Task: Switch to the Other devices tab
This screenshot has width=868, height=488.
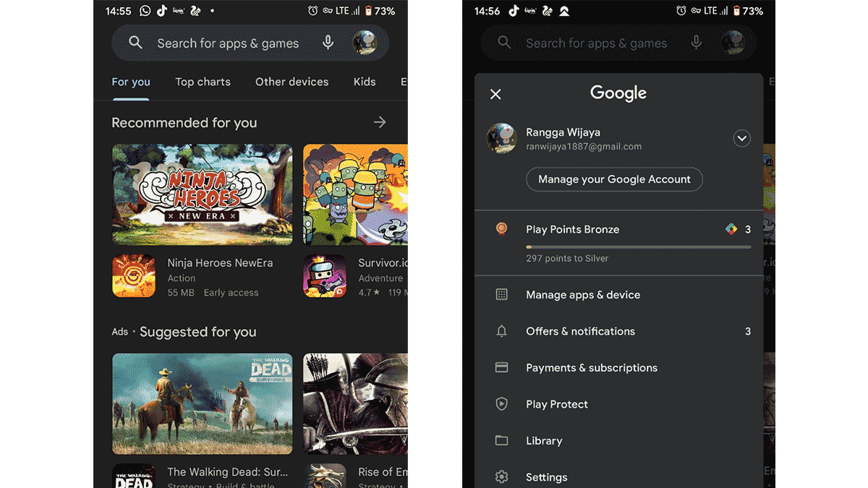Action: [292, 82]
